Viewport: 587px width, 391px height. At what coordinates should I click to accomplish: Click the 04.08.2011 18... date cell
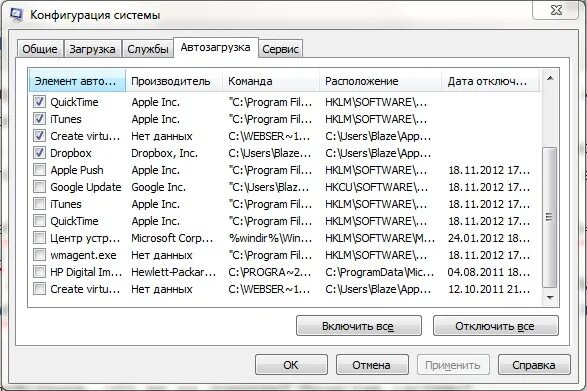[489, 272]
